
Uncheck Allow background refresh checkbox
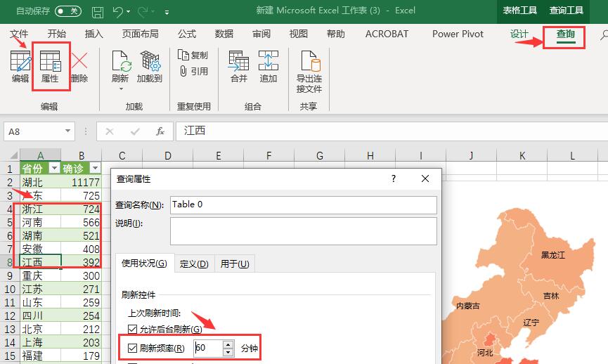[x=133, y=329]
